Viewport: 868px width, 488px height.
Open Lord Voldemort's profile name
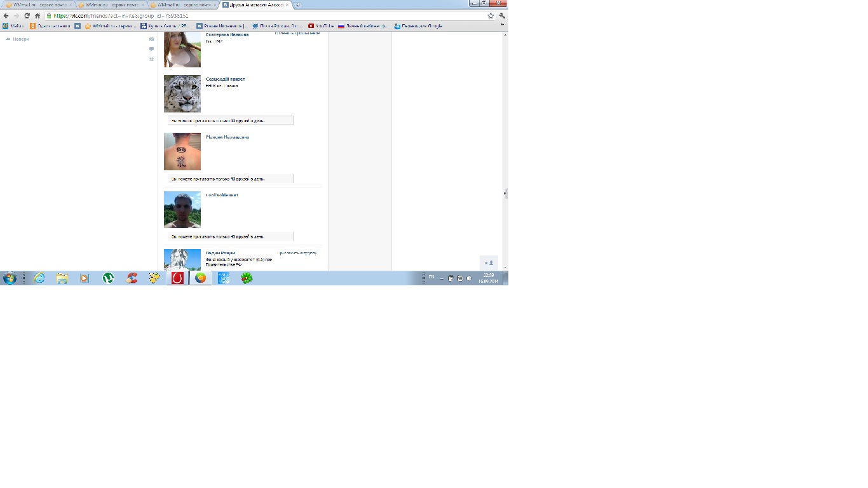click(x=222, y=195)
